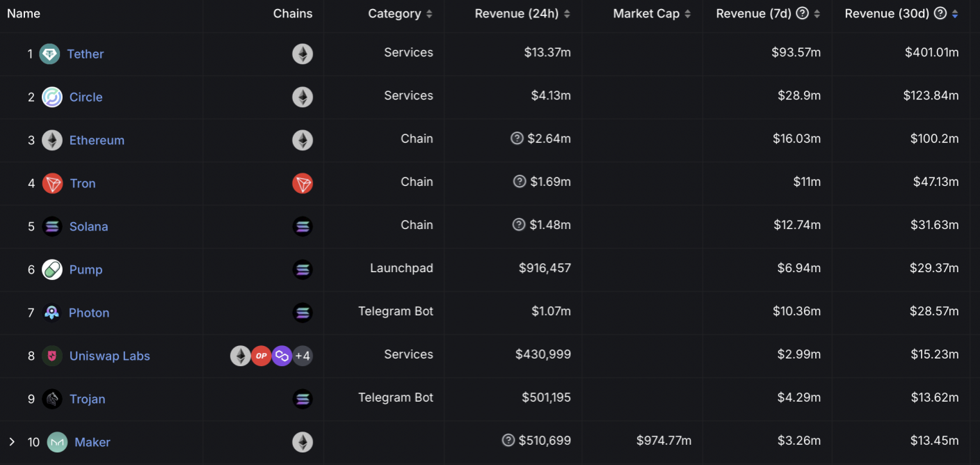The width and height of the screenshot is (980, 465).
Task: Click the purple Polygon chain icon
Action: coord(282,356)
